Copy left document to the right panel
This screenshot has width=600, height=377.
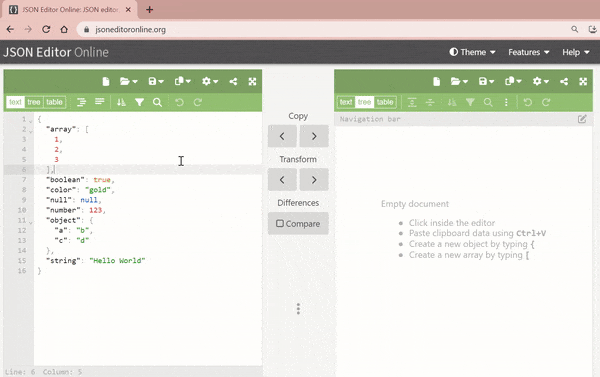point(314,136)
